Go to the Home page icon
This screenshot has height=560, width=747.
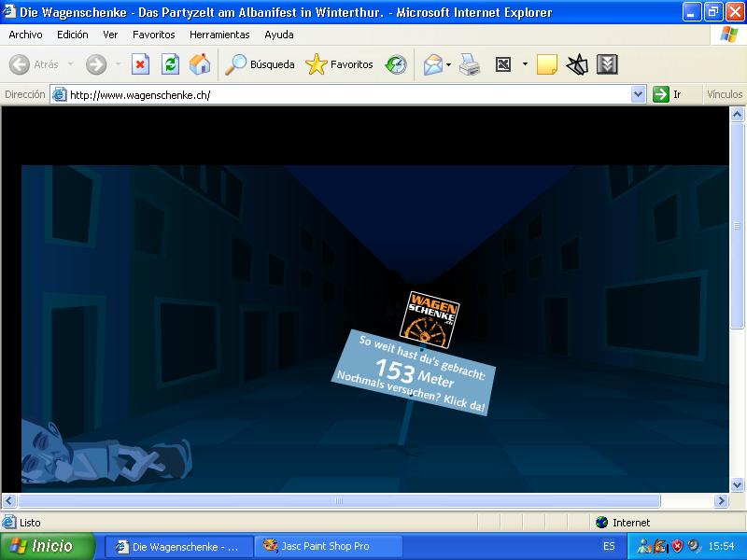point(200,64)
